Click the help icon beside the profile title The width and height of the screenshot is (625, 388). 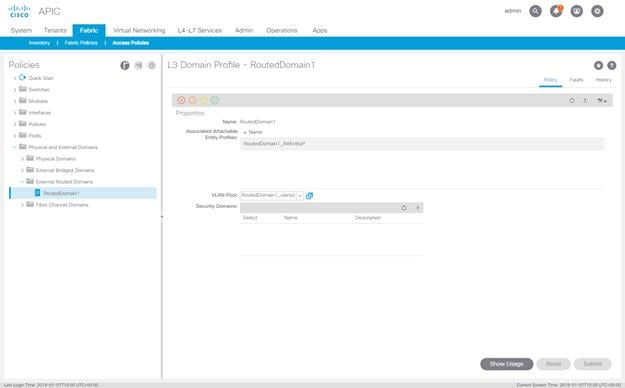[611, 65]
